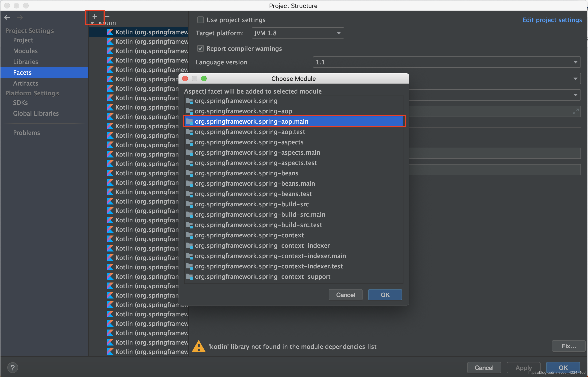
Task: Open Libraries section
Action: (26, 62)
